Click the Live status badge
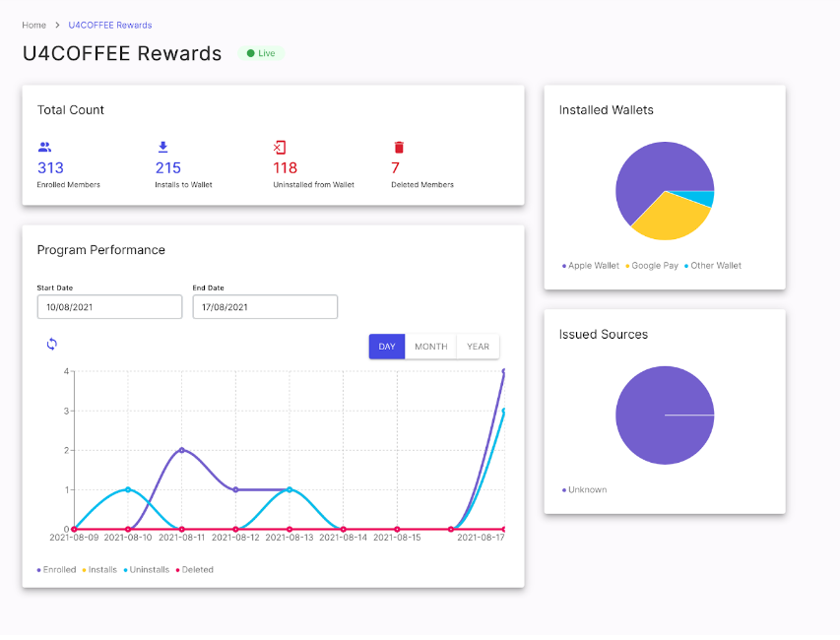 tap(261, 53)
